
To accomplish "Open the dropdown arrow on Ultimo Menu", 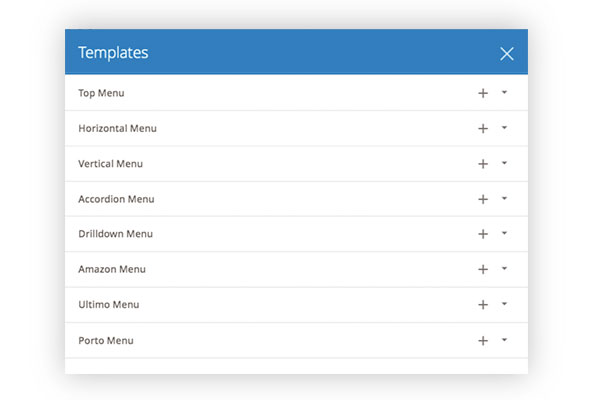I will [x=505, y=304].
